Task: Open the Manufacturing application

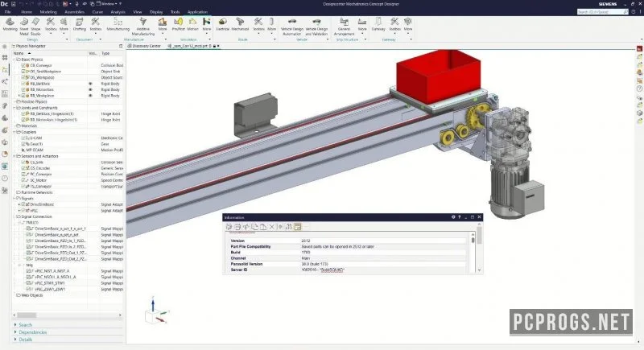Action: click(x=118, y=24)
